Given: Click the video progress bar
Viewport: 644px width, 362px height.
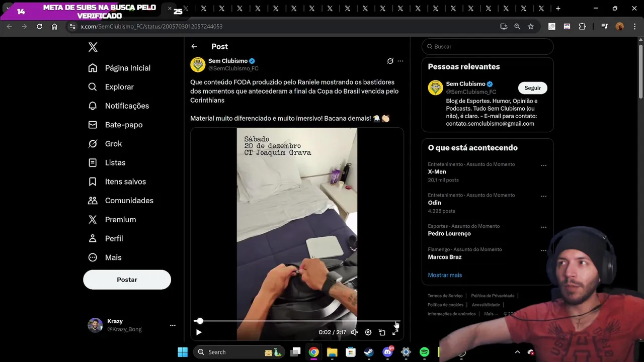Looking at the screenshot, I should tap(297, 321).
